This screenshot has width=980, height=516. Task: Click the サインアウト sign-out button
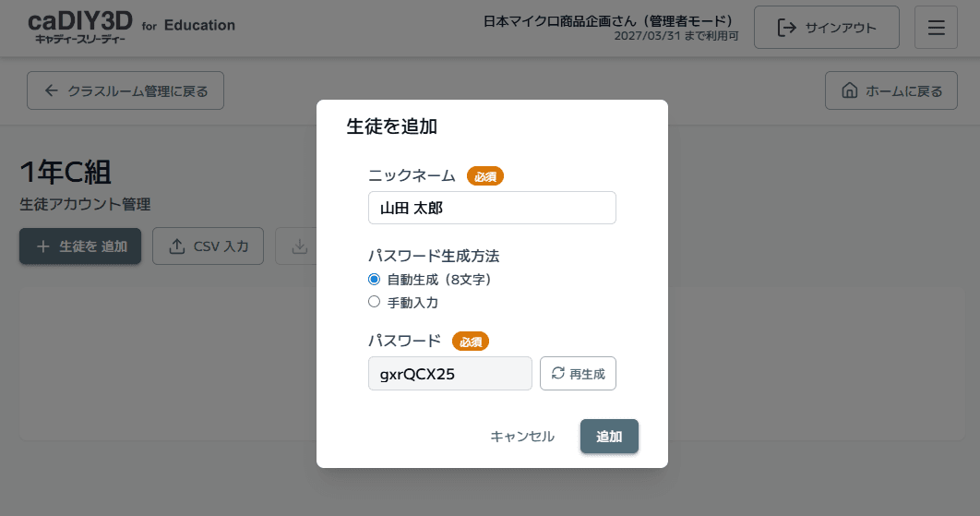point(826,28)
